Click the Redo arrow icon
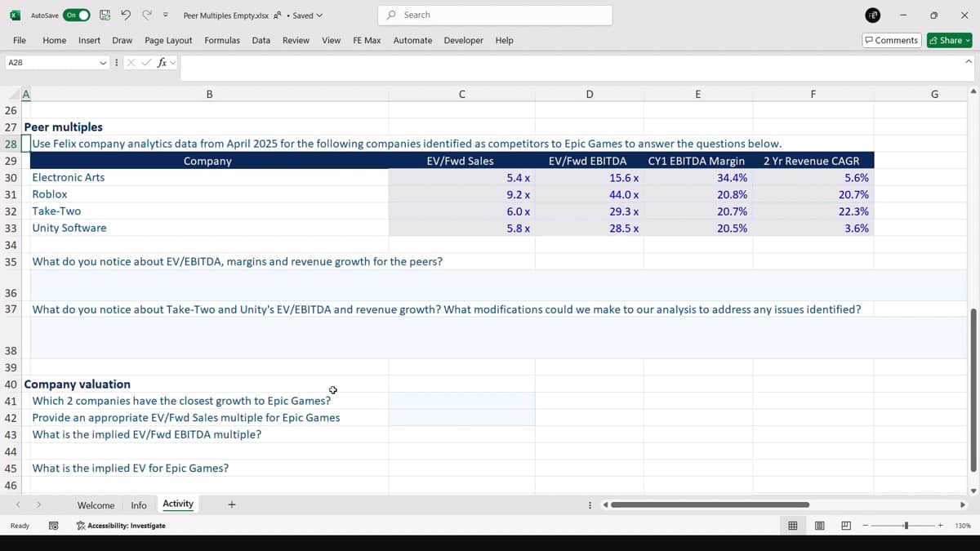The height and width of the screenshot is (551, 980). pyautogui.click(x=147, y=15)
